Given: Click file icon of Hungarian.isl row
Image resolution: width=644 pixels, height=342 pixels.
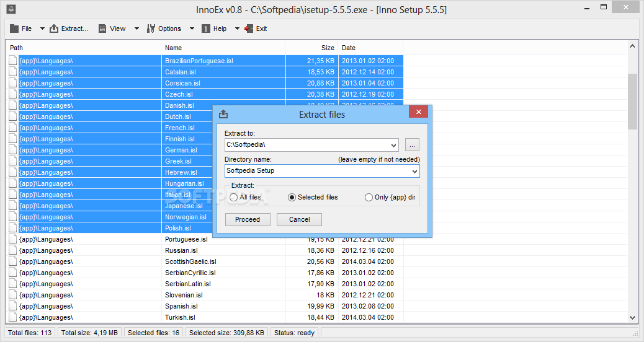Looking at the screenshot, I should click(13, 183).
